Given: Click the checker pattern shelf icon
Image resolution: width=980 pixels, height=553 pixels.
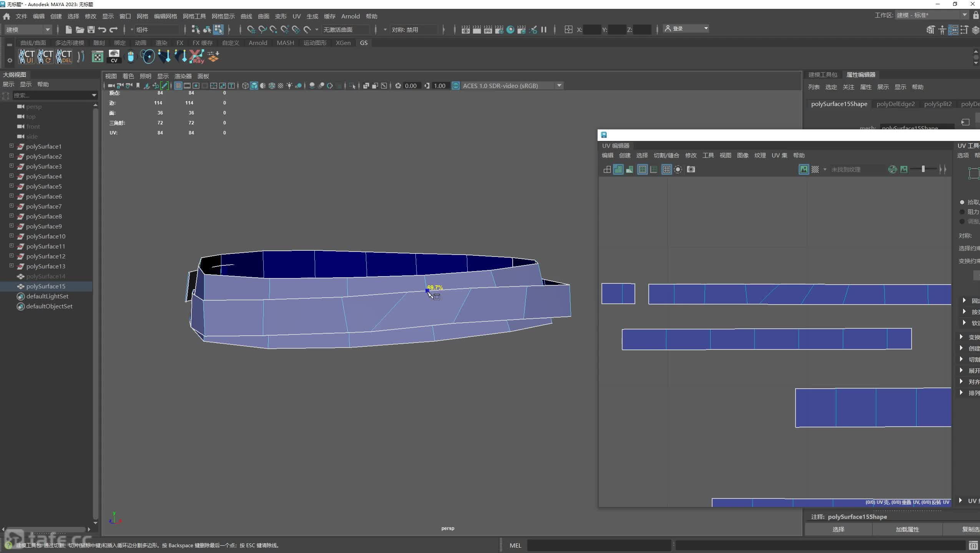Looking at the screenshot, I should (x=98, y=56).
